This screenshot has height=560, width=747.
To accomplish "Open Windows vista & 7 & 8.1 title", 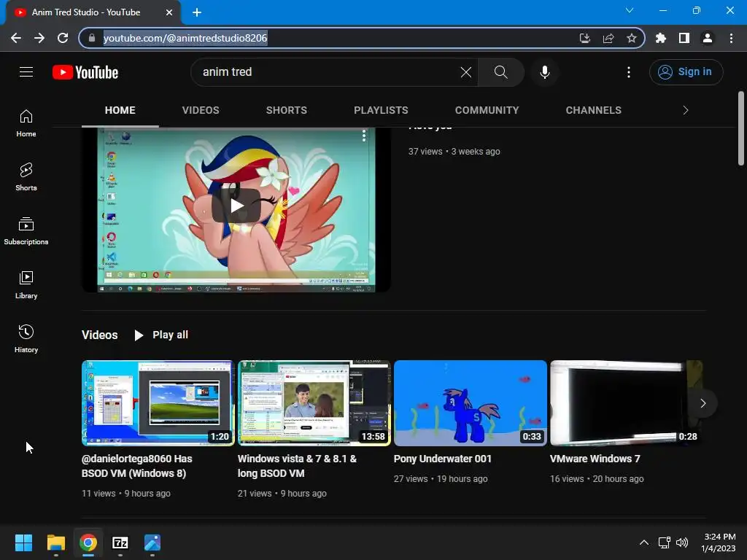I will pos(298,466).
